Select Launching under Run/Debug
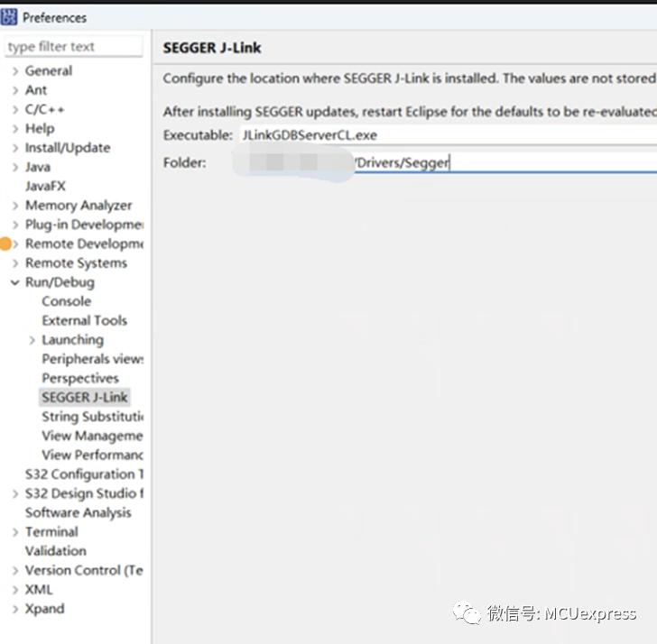657x644 pixels. [72, 340]
